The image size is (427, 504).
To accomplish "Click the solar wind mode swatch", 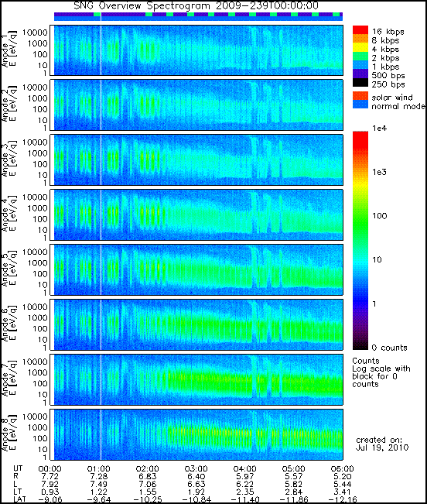I will [x=360, y=96].
